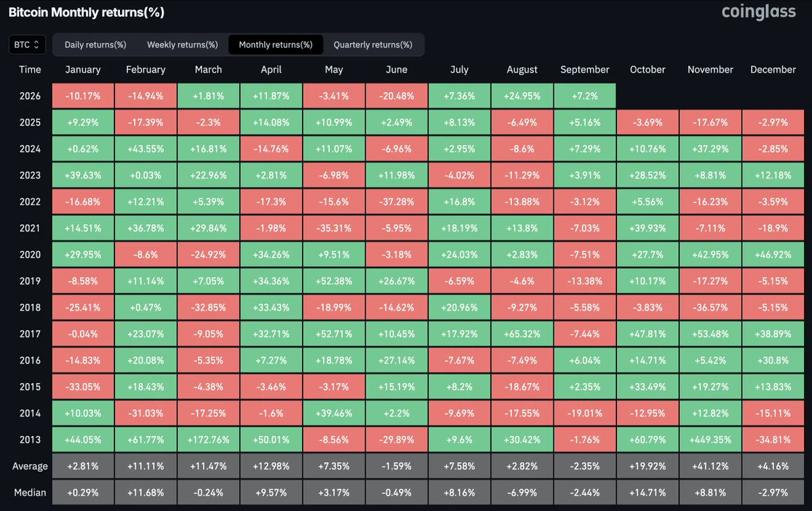Click the +37.29% cell for November 2024
Viewport: 812px width, 511px height.
[710, 149]
